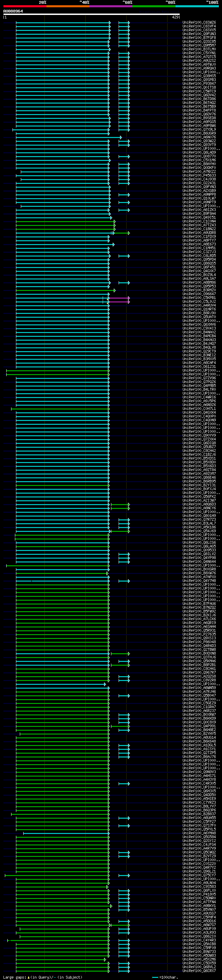Open hit UniRef100_B7FGF8
This screenshot has height=980, width=222.
199,38
